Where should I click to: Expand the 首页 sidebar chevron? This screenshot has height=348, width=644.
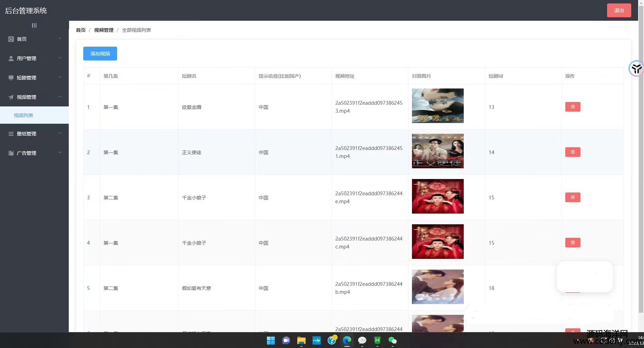[60, 39]
